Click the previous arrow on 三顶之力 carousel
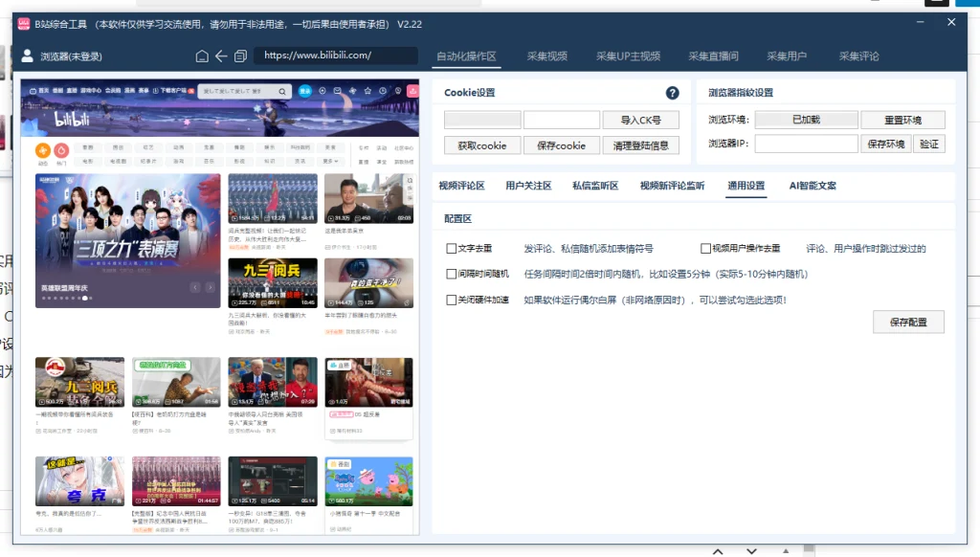This screenshot has height=557, width=980. pos(195,287)
